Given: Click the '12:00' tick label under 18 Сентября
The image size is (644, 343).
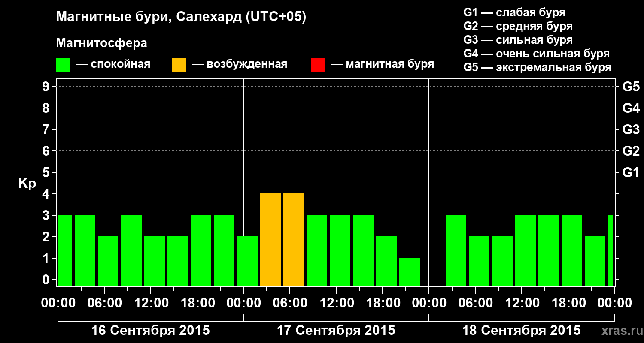Looking at the screenshot, I should coord(522,303).
